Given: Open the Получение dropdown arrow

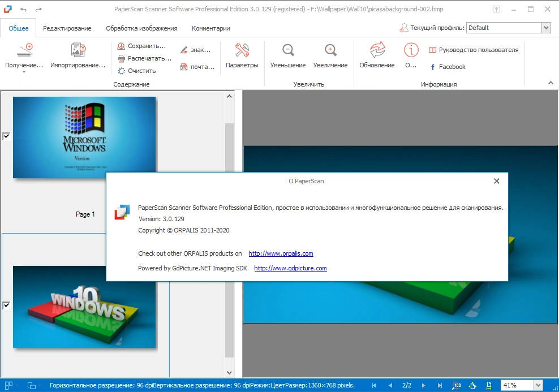Looking at the screenshot, I should coord(24,72).
